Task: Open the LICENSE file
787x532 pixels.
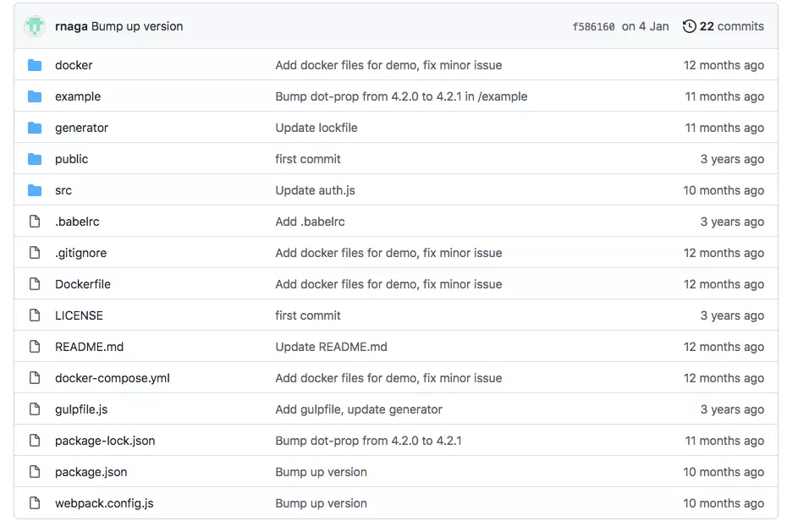Action: click(x=80, y=315)
